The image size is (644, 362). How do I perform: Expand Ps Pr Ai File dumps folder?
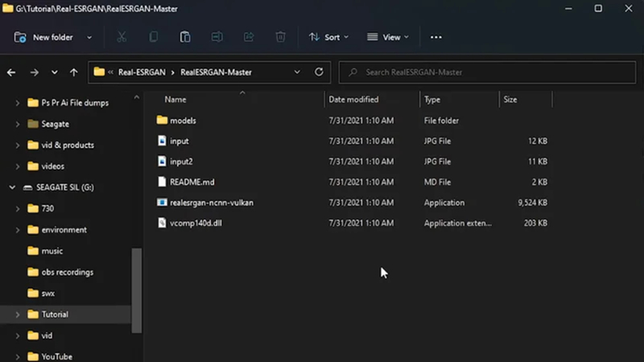tap(17, 103)
